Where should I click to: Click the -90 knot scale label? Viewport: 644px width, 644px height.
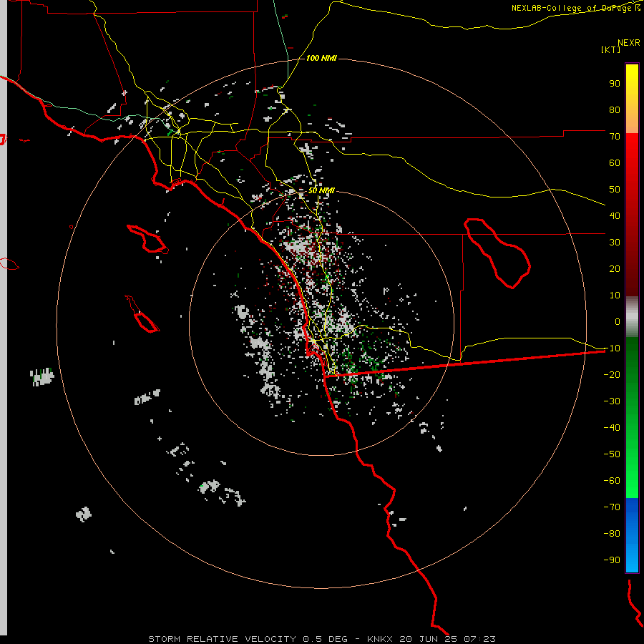coord(612,560)
